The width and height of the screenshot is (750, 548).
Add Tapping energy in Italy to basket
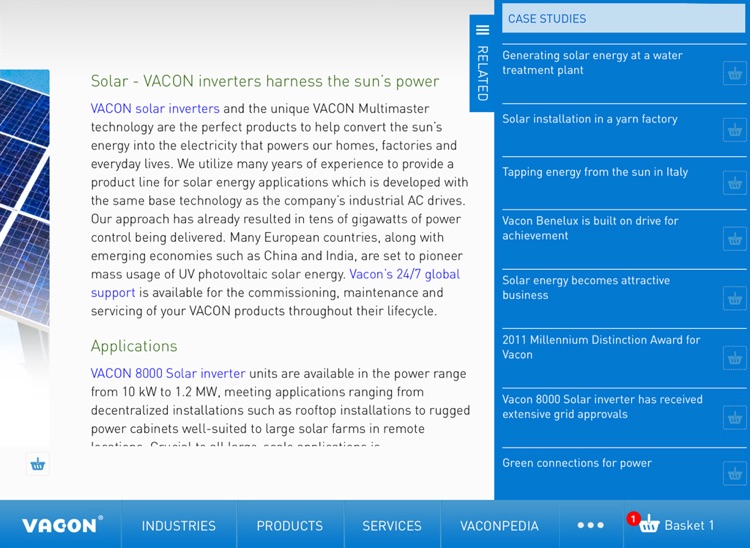(x=735, y=183)
